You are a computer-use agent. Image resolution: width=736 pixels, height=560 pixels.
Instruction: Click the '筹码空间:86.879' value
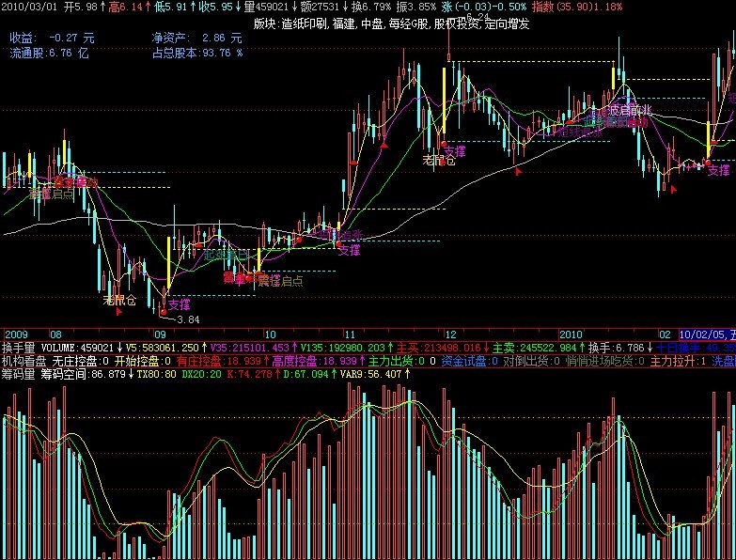click(82, 374)
